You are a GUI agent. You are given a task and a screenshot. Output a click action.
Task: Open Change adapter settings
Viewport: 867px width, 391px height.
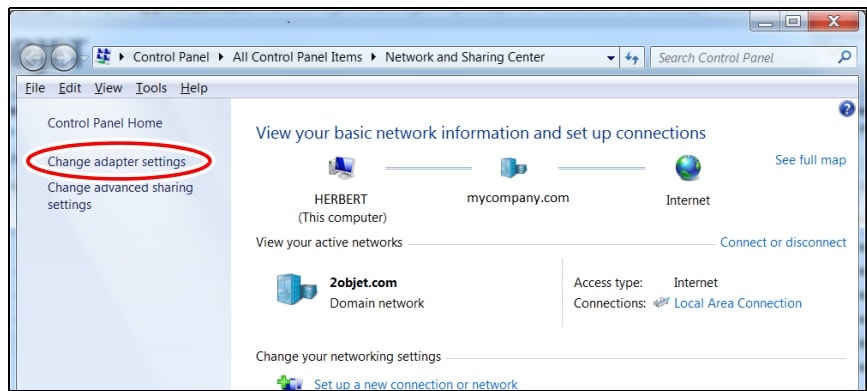pyautogui.click(x=117, y=161)
